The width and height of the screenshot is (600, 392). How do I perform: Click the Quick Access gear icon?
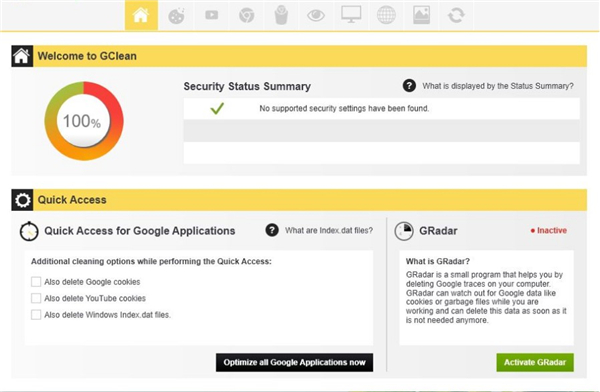[x=22, y=200]
